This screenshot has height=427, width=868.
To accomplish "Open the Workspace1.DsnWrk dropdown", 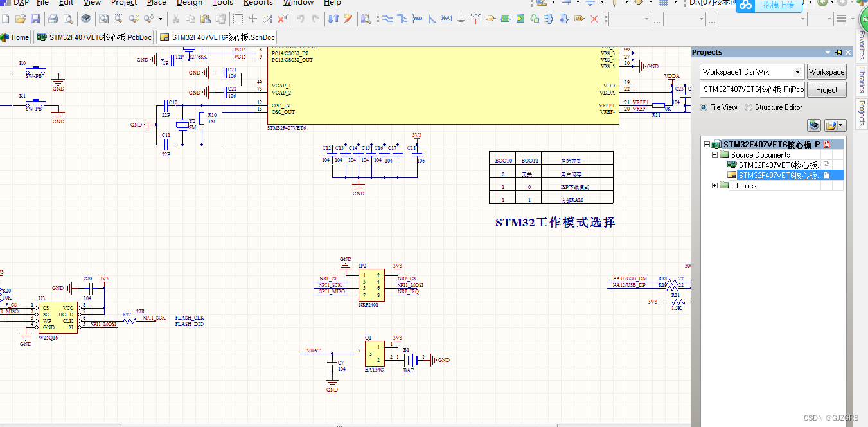I will [797, 71].
